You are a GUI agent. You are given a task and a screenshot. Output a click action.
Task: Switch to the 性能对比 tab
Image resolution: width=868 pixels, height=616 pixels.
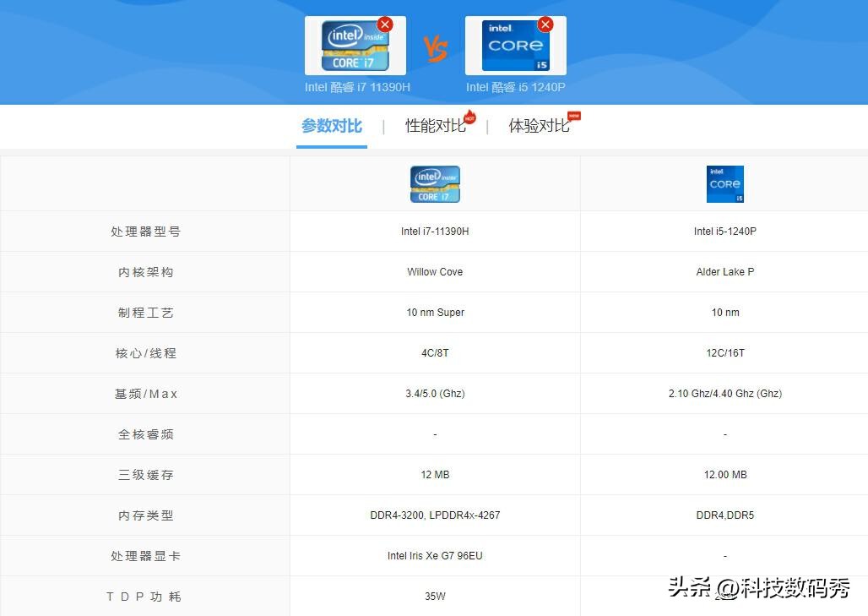click(x=436, y=125)
